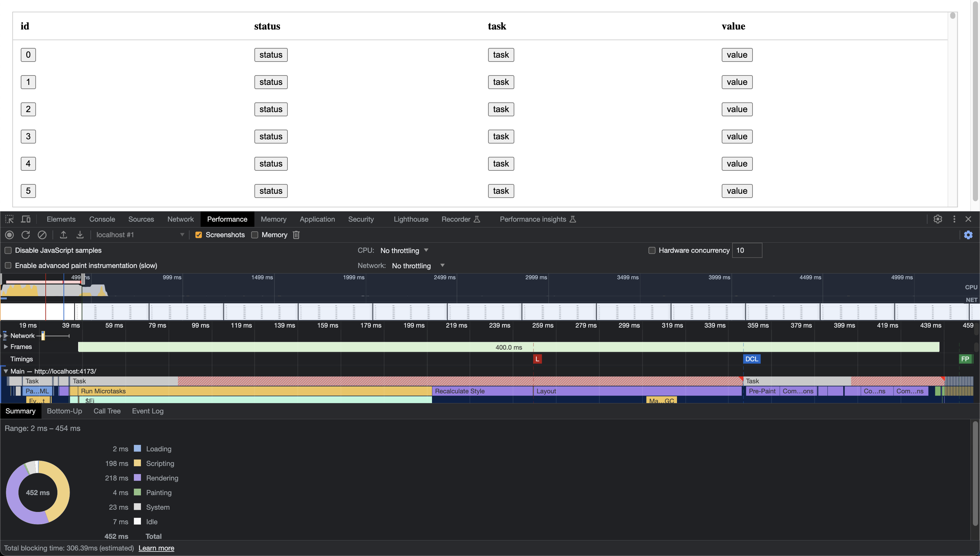Open the Bottom-Up tab
This screenshot has height=556, width=980.
click(64, 411)
